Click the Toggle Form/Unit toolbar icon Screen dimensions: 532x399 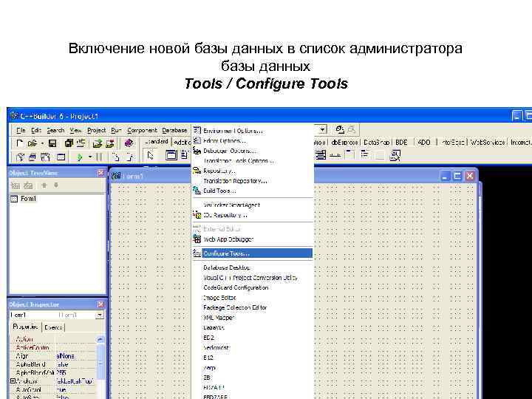pos(45,157)
